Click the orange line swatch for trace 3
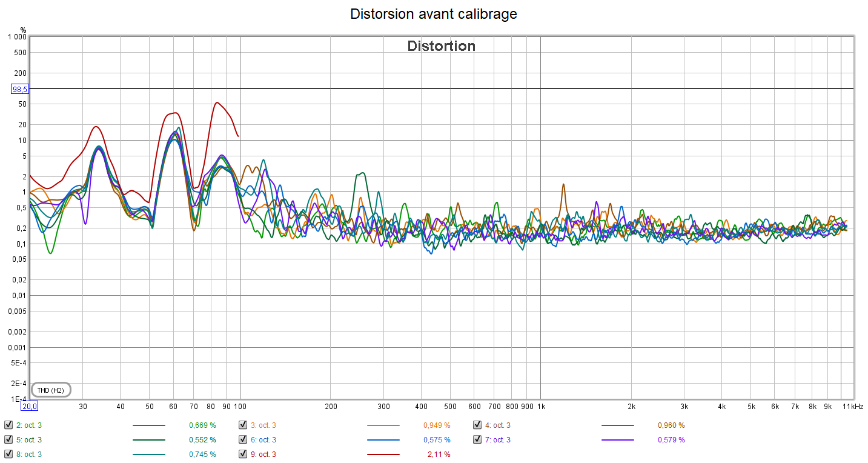Image resolution: width=868 pixels, height=463 pixels. (383, 425)
